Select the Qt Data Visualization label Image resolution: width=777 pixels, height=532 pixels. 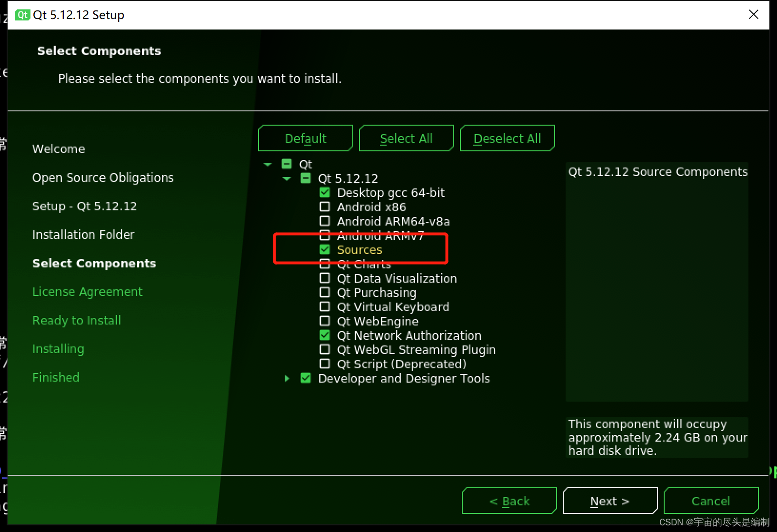[x=397, y=278]
